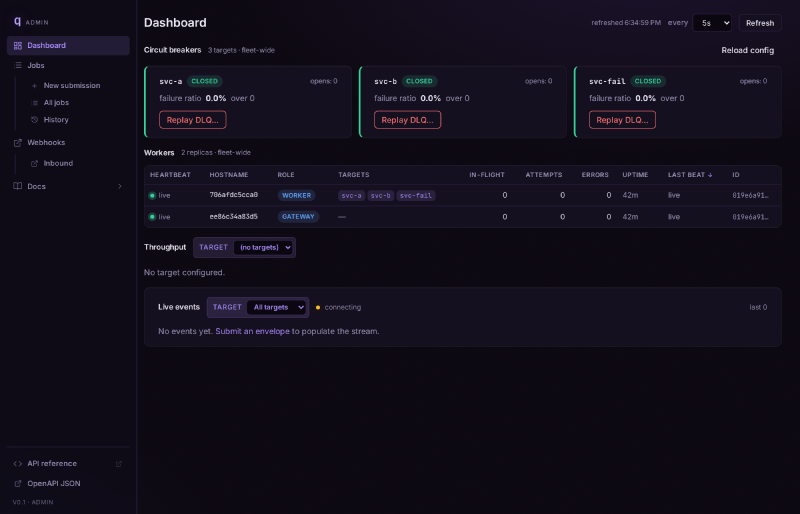Screen dimensions: 800x514
Task: Click the green heartbeat dot of the WORKER row
Action: 152,195
